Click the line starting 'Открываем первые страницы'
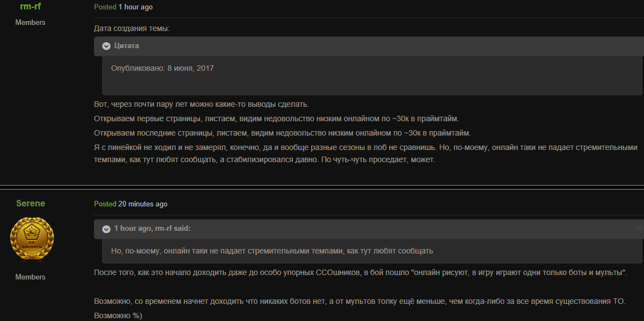This screenshot has height=321, width=644. click(x=276, y=118)
